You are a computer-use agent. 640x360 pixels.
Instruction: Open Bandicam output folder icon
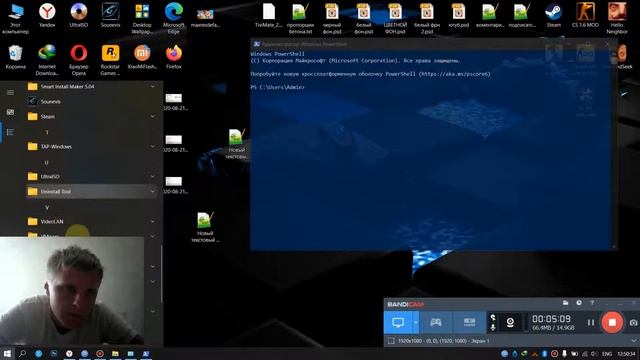click(565, 303)
